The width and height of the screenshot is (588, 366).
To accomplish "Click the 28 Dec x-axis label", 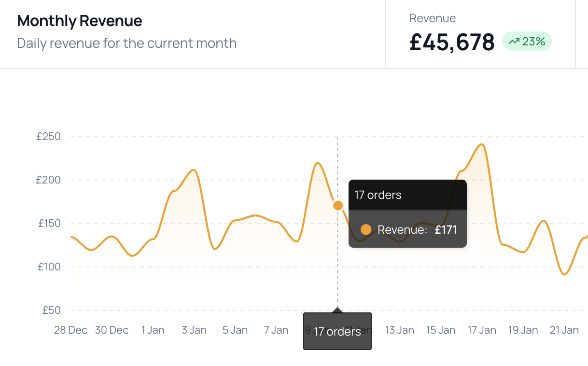I will 70,330.
